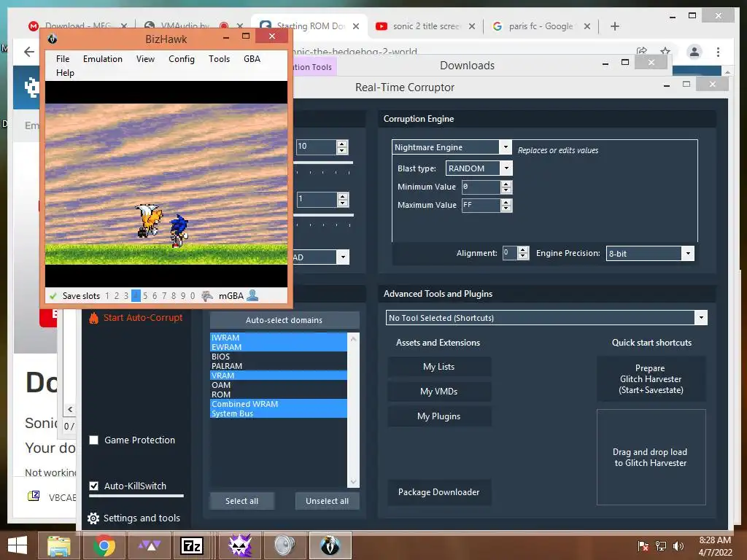Bookmark page with Chrome star icon
Screen dimensions: 747x560
[x=665, y=51]
